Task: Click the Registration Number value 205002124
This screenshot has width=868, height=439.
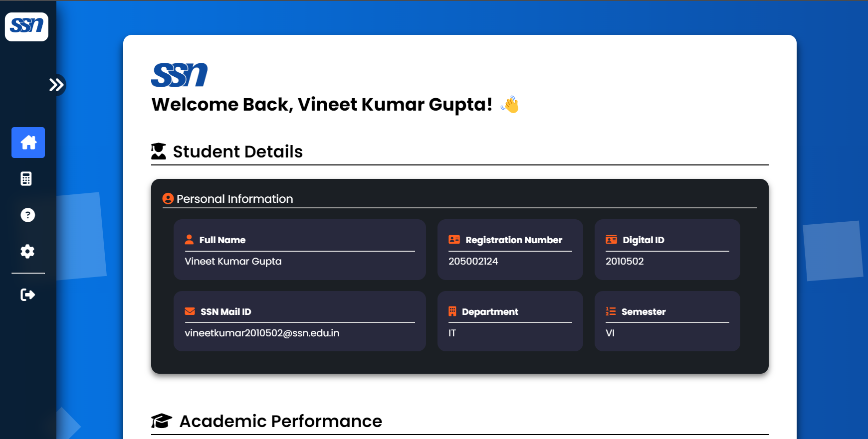Action: tap(473, 261)
